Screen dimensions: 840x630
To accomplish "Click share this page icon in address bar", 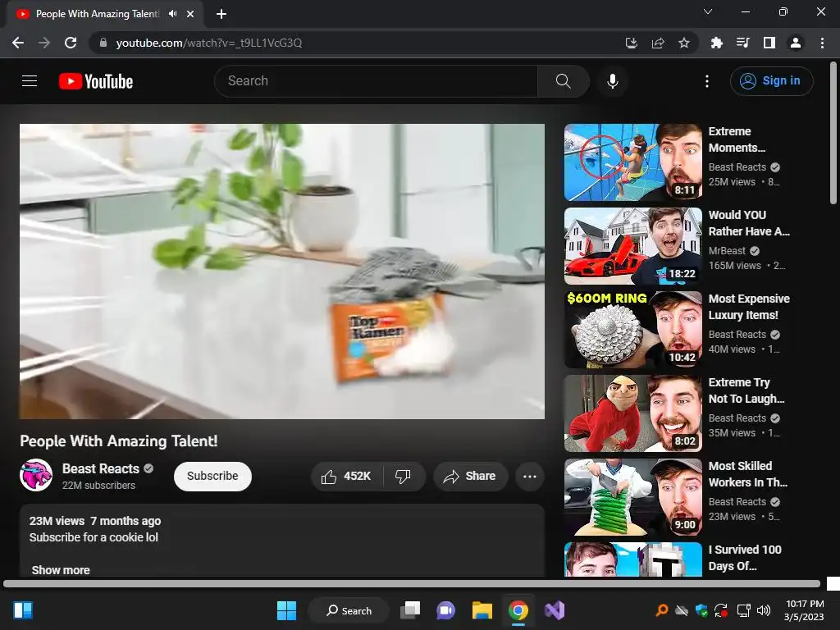I will (658, 43).
